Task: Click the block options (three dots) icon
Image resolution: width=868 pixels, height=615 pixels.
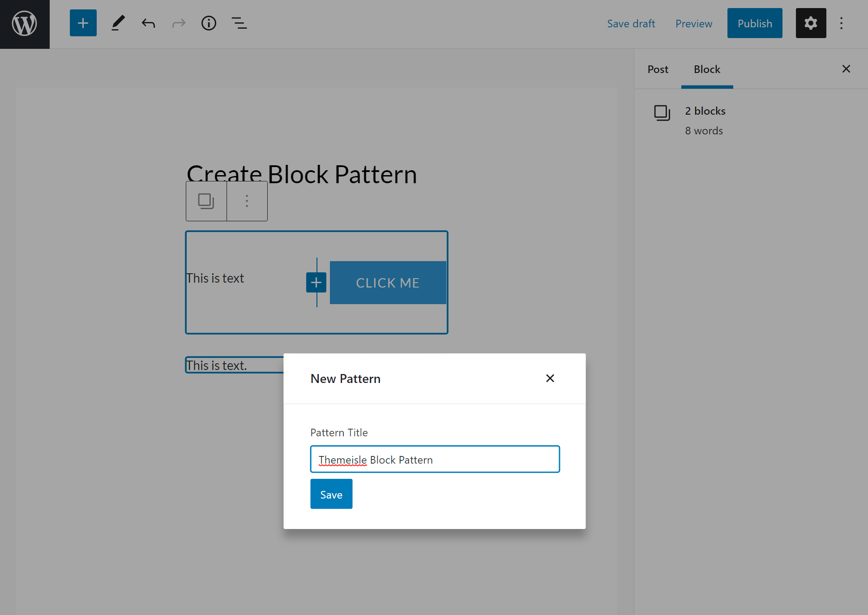Action: point(247,200)
